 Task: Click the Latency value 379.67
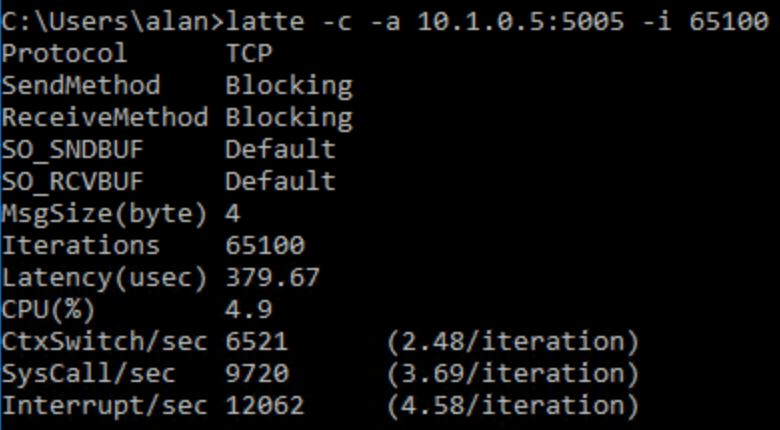[x=273, y=277]
